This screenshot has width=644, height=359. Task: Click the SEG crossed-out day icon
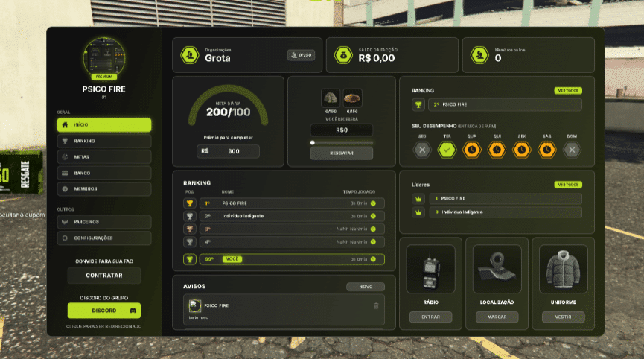[x=422, y=150]
